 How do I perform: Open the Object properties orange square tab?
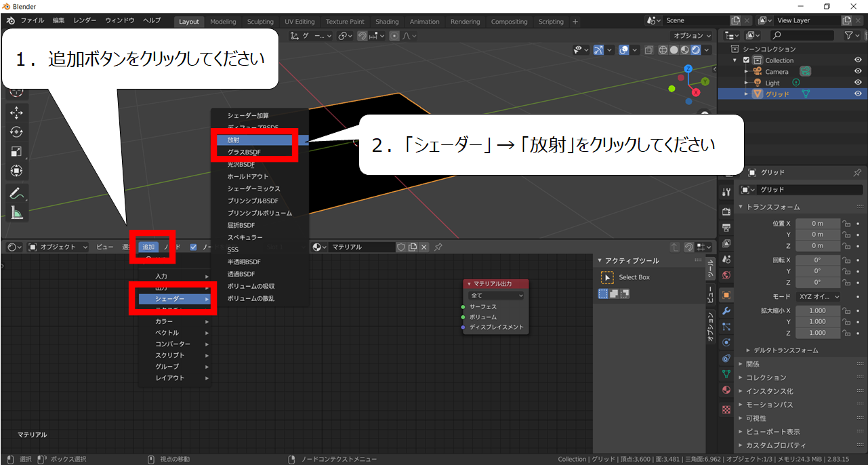click(x=726, y=295)
